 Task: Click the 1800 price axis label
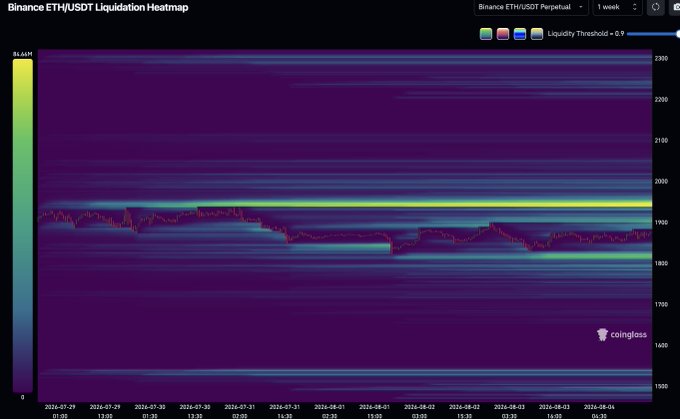(x=661, y=263)
